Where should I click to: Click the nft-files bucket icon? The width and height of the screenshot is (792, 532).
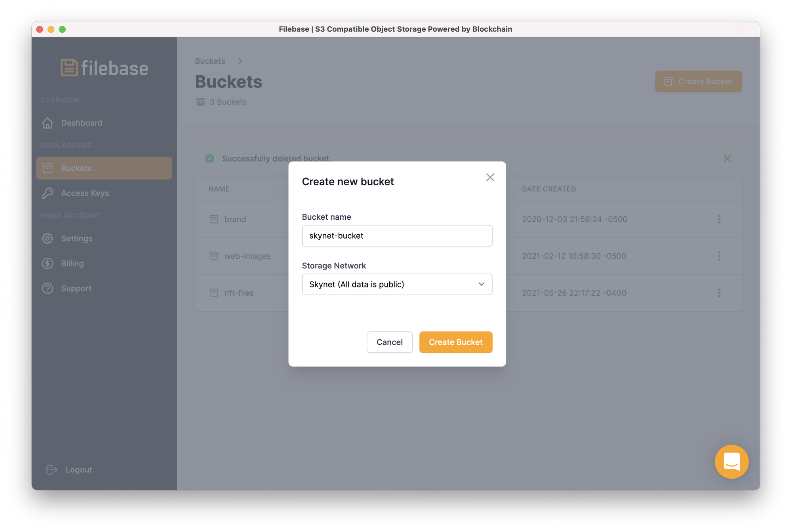214,293
